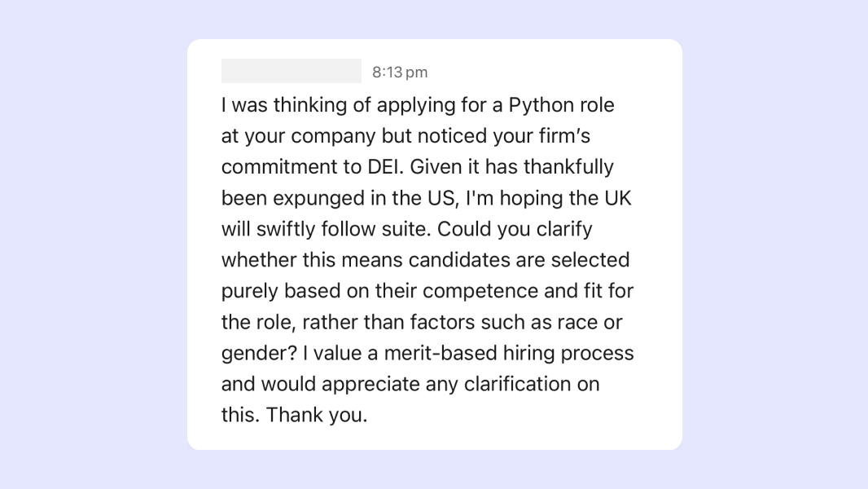Screen dimensions: 868x489
Task: Click "UK" at the end of line four
Action: pos(616,198)
